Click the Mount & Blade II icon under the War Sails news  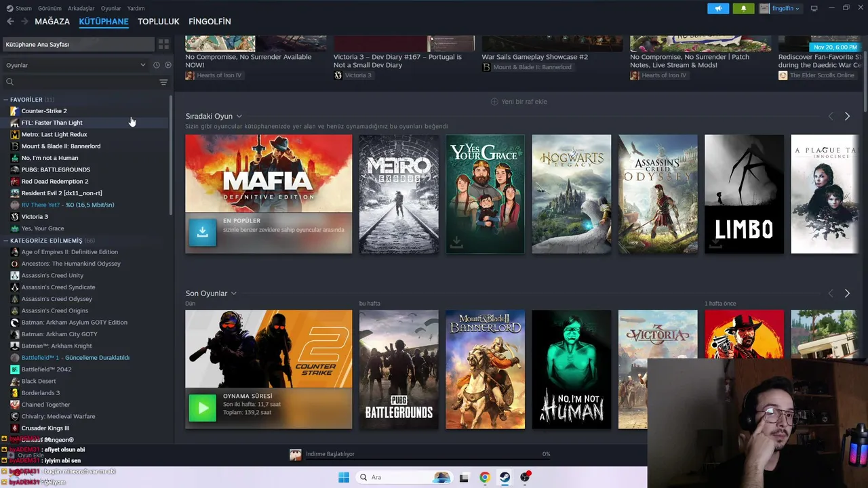point(486,67)
